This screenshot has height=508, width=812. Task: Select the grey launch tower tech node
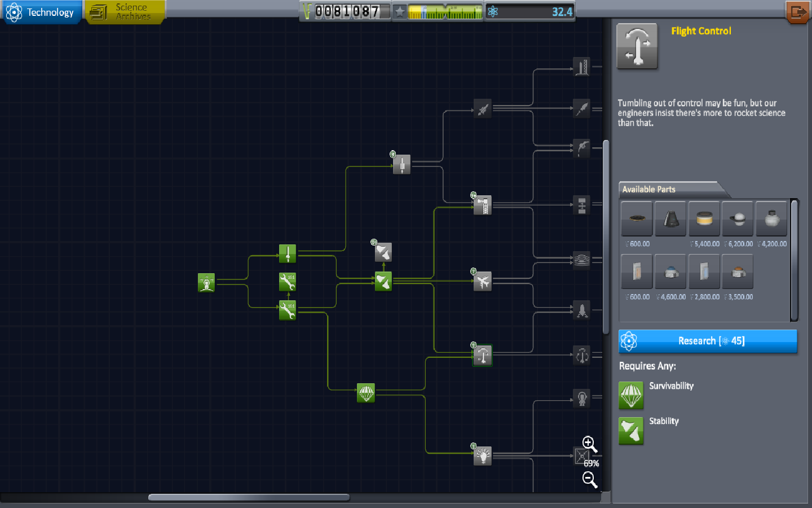[x=483, y=205]
